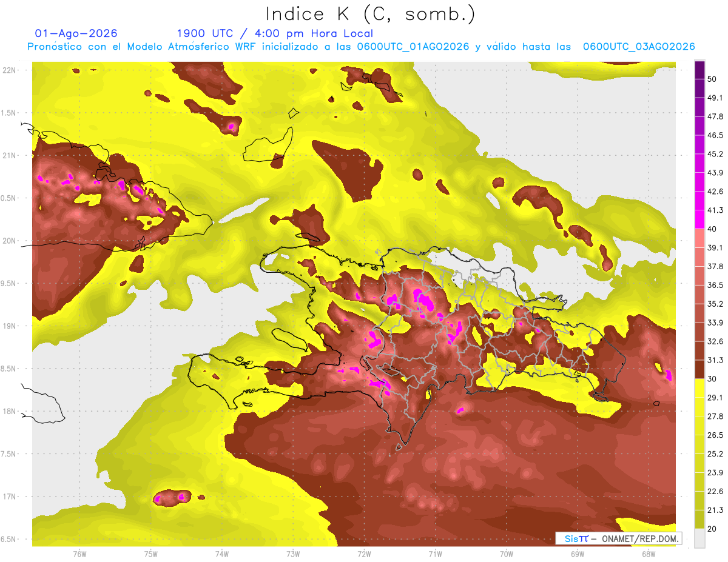Click legend value "49.1"

(715, 98)
